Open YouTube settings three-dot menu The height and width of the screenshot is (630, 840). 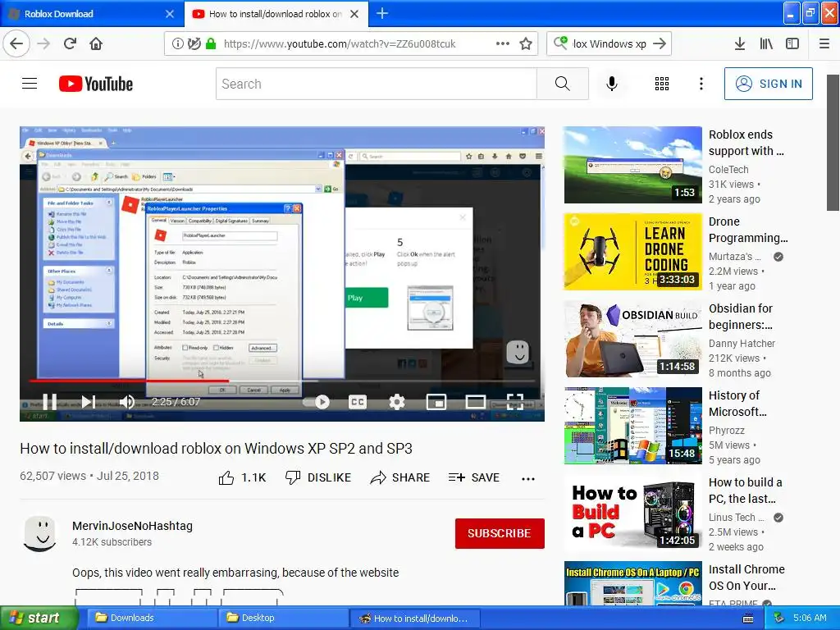tap(701, 84)
